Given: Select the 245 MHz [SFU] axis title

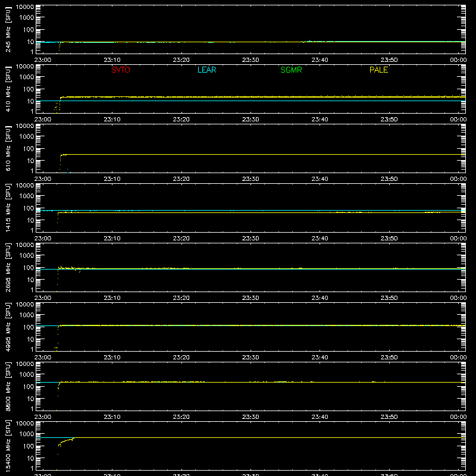Looking at the screenshot, I should (8, 29).
